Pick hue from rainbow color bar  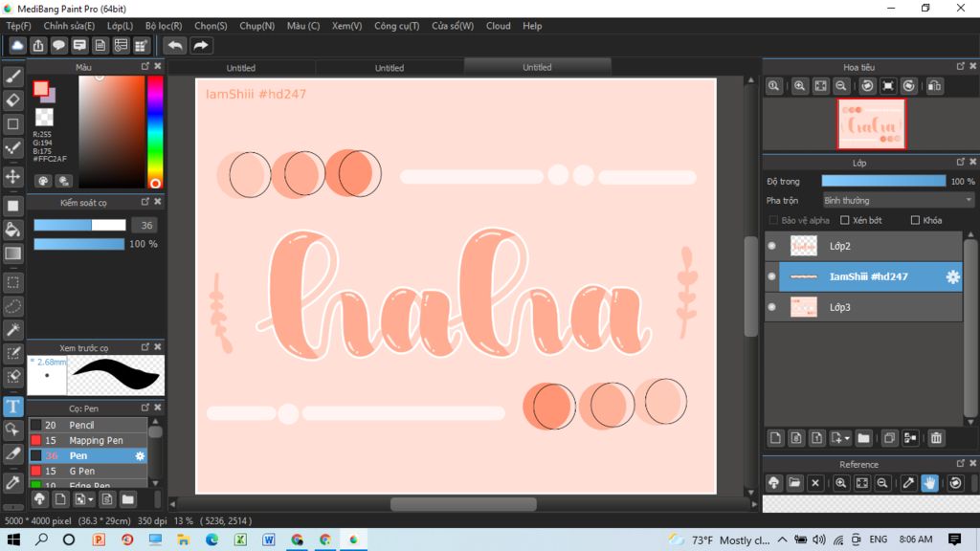point(155,132)
